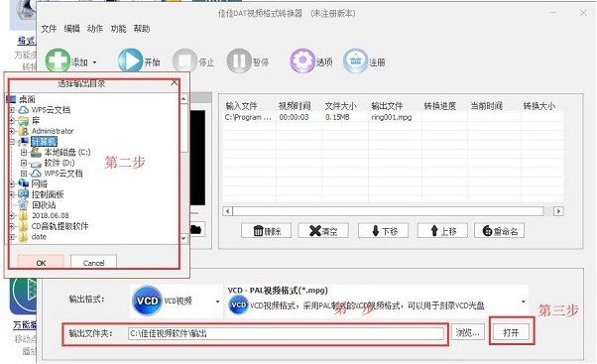Image resolution: width=597 pixels, height=364 pixels.
Task: Select the Administrator folder in the tree
Action: coord(53,131)
